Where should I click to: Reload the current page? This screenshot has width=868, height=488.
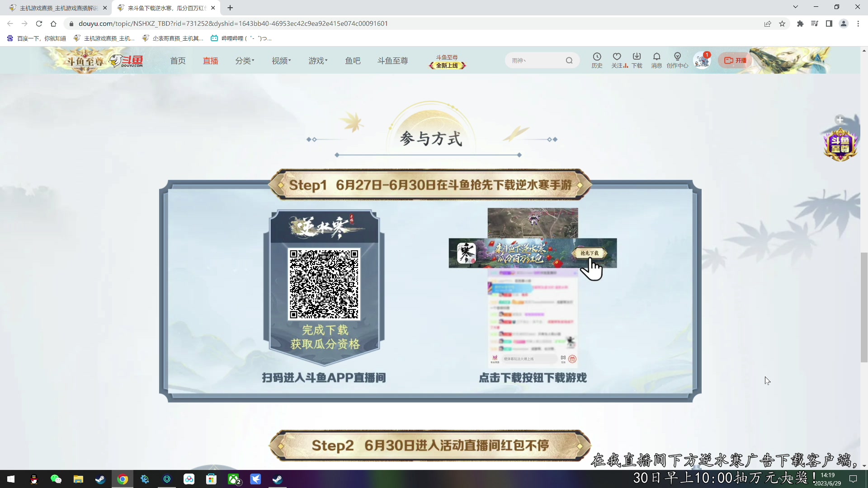point(39,23)
